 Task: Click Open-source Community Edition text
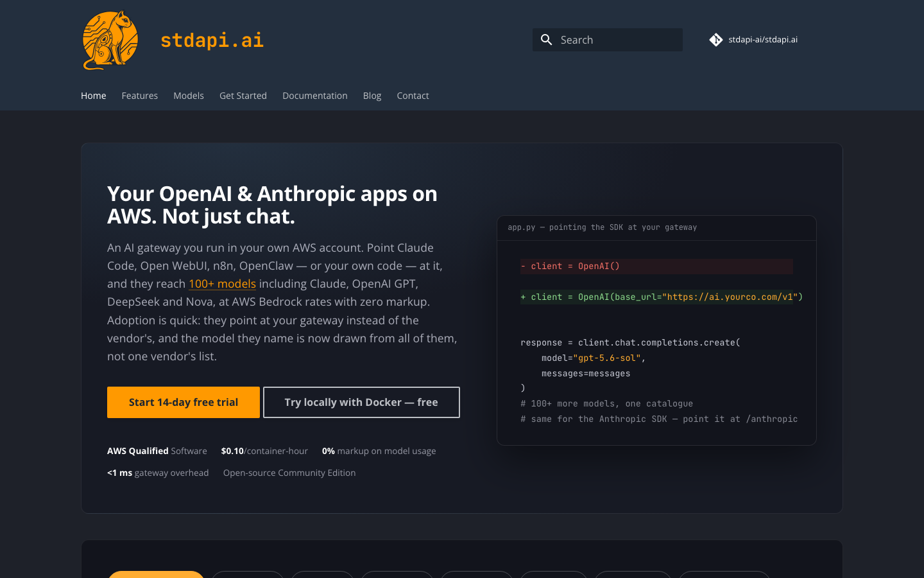pos(289,473)
